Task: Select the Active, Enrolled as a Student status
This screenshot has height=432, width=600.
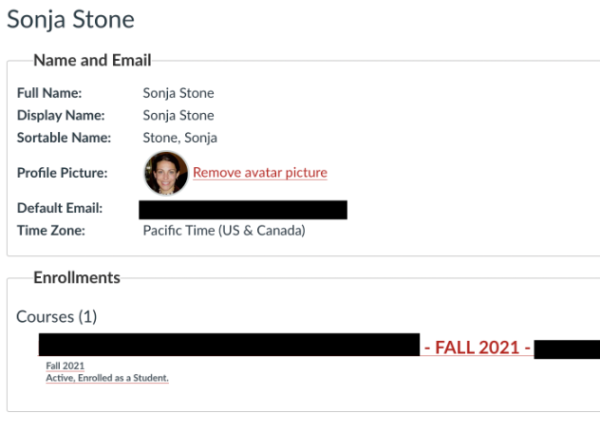Action: (107, 379)
